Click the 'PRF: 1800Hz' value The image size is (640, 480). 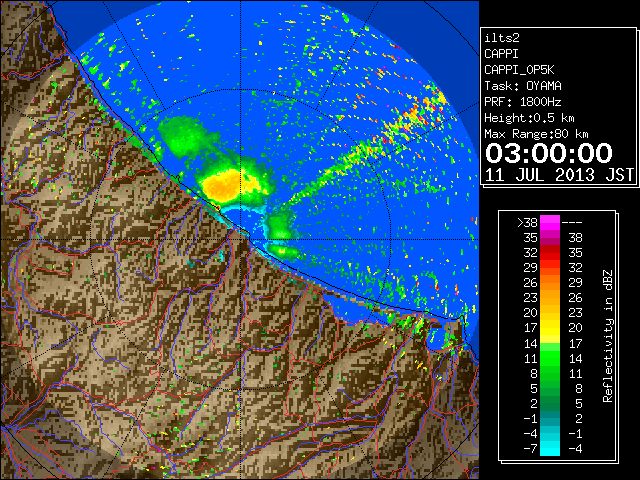click(522, 102)
